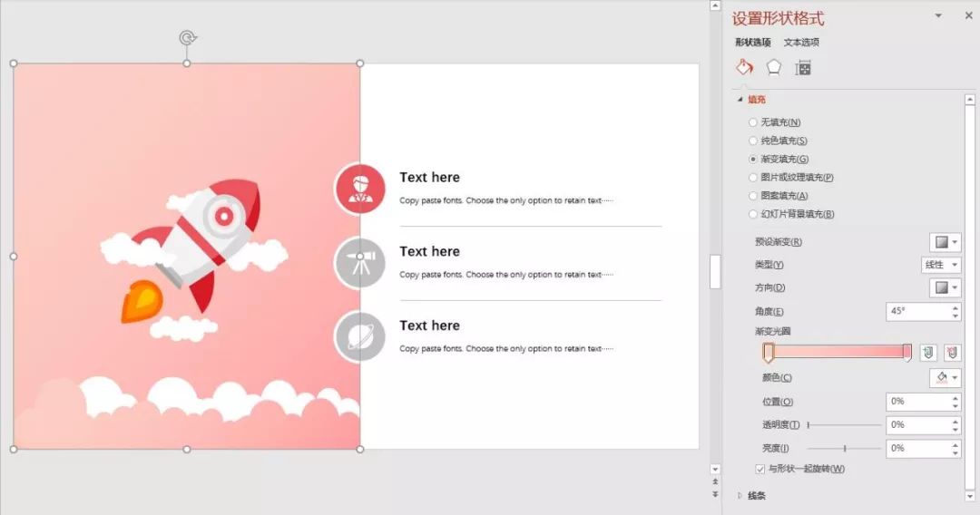Click the slide vertical scrollbar up arrow
This screenshot has height=515, width=980.
point(715,5)
